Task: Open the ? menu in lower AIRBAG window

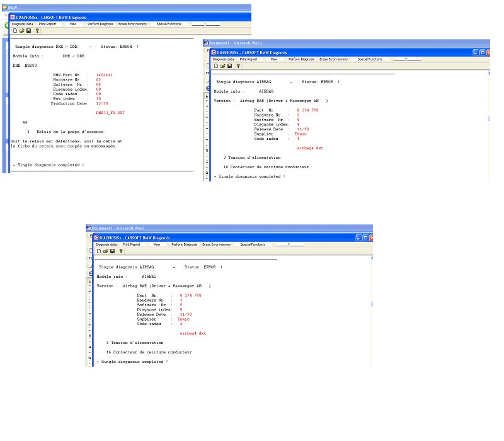Action: (290, 244)
